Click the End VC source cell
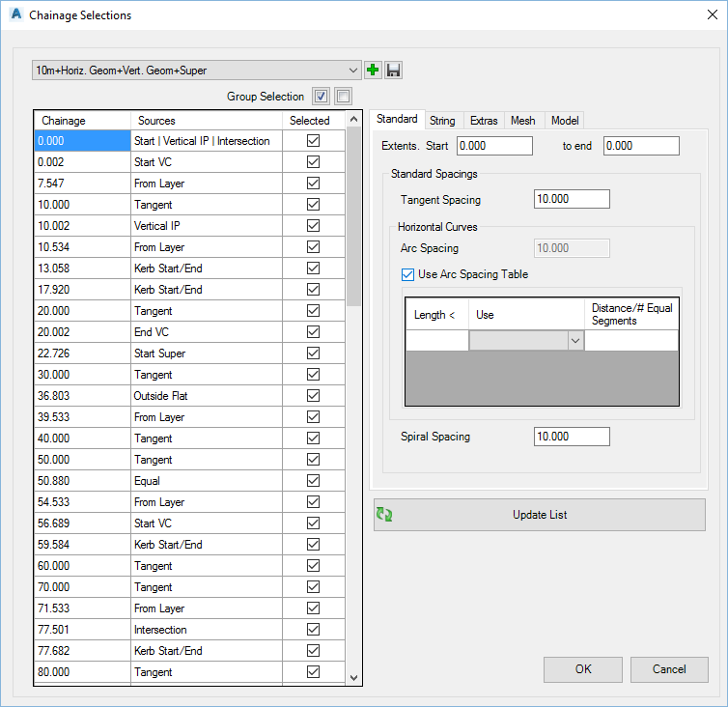The width and height of the screenshot is (728, 707). (x=207, y=332)
